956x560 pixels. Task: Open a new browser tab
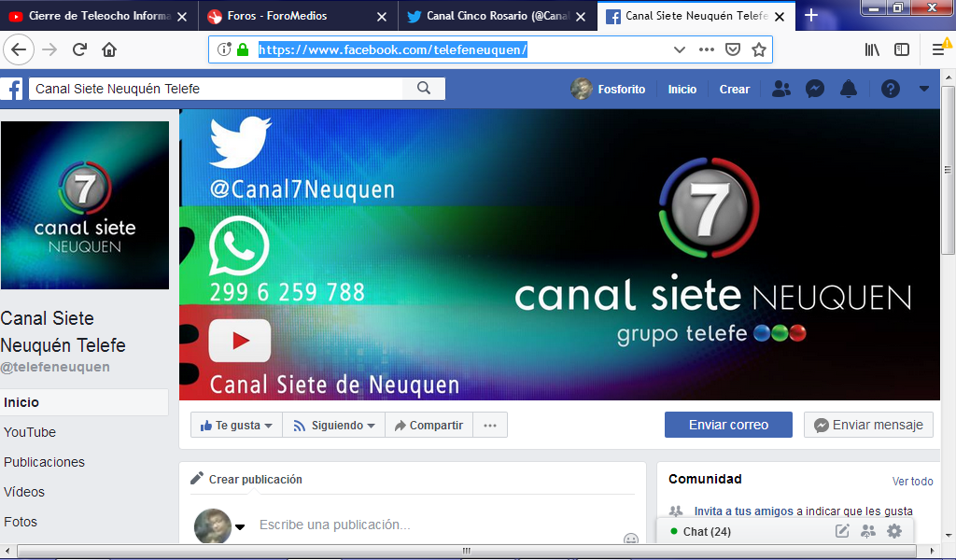pos(811,16)
